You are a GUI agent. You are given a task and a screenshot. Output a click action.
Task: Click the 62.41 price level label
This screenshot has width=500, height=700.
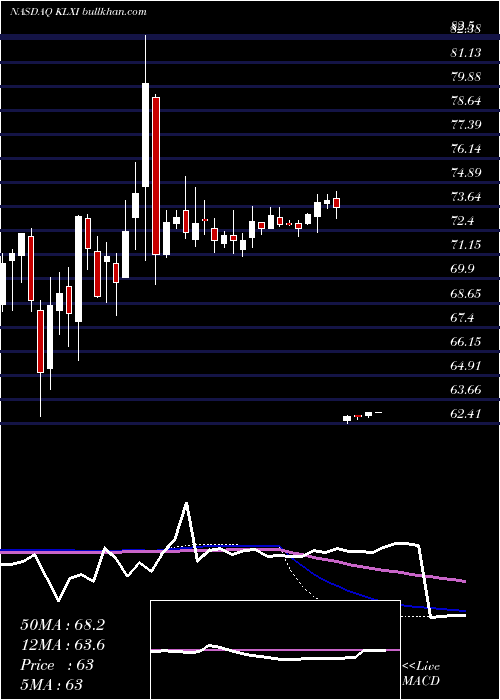466,414
